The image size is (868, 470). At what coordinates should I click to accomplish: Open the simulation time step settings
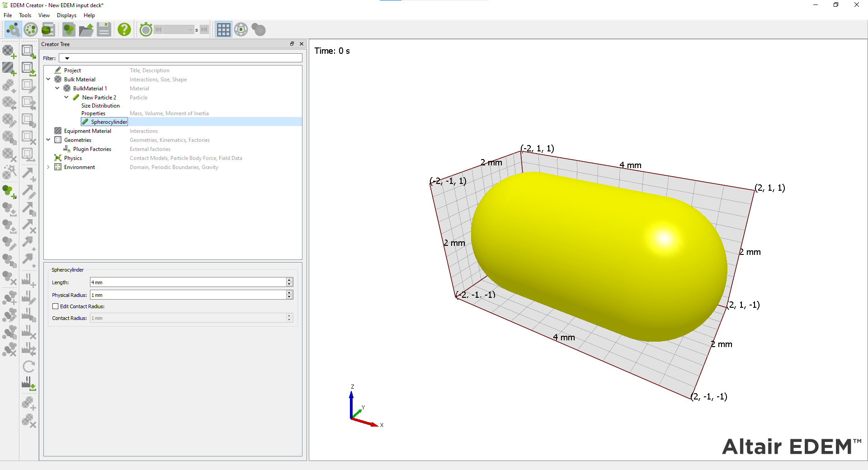tap(146, 29)
